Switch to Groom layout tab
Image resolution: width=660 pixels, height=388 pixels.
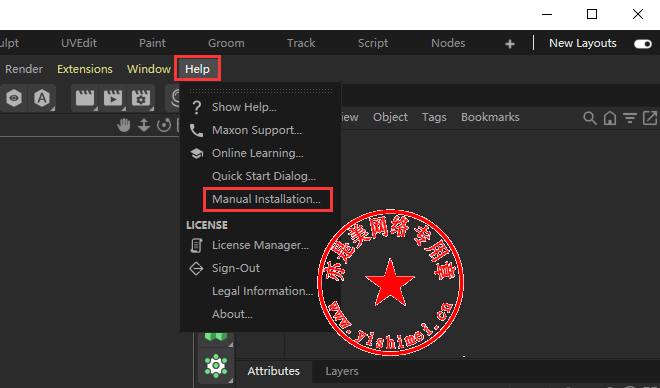click(226, 43)
